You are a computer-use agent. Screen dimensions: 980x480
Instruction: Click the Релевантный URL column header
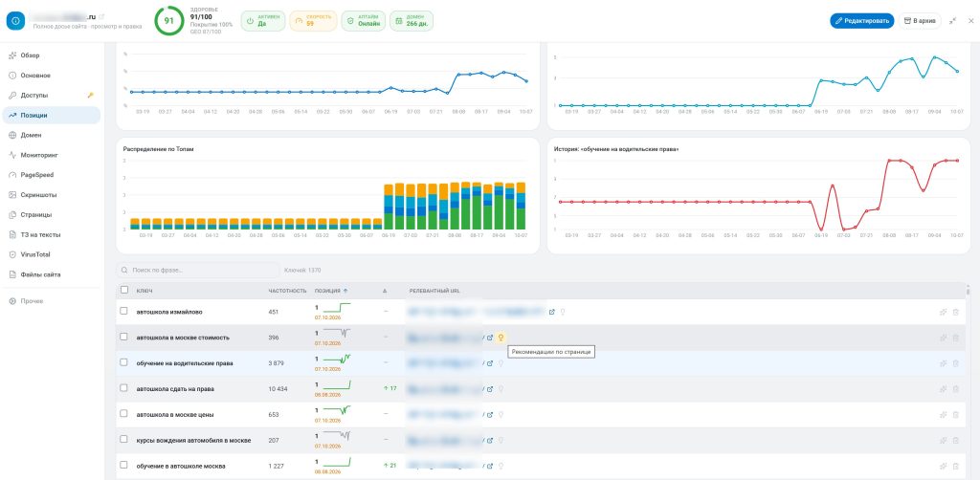tap(435, 291)
